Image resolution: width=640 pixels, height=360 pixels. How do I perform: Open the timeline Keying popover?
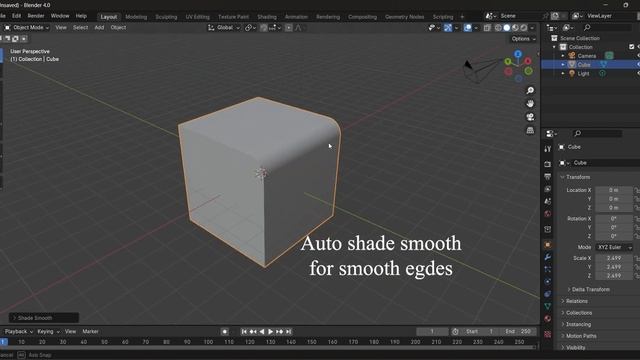(x=48, y=332)
